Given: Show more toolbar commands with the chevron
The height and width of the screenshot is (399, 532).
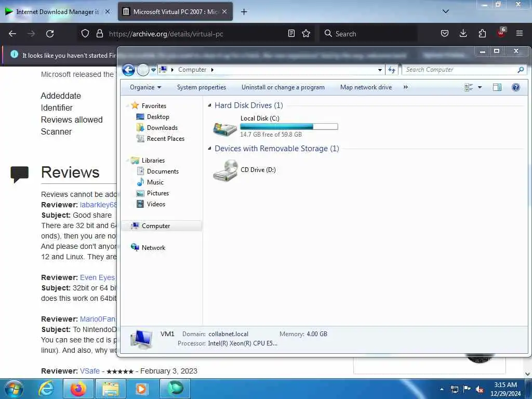Looking at the screenshot, I should [x=405, y=87].
